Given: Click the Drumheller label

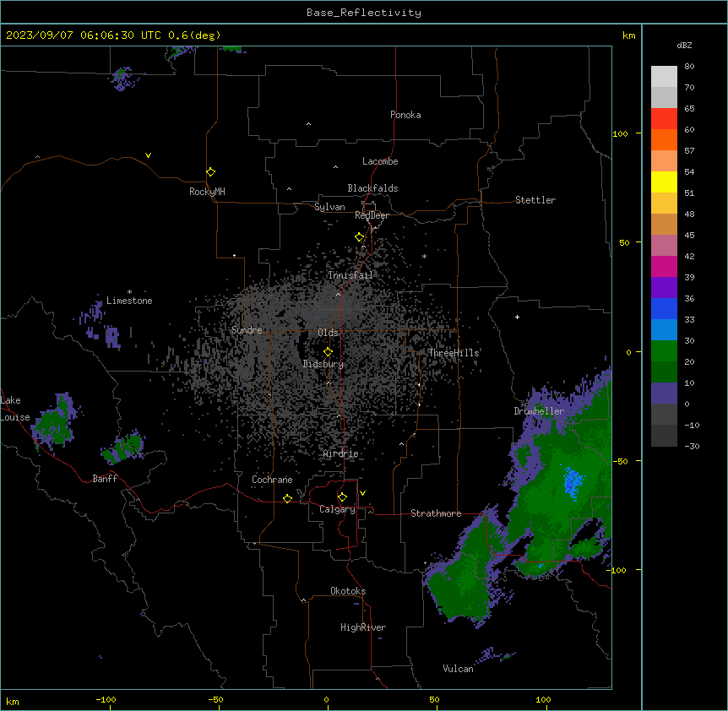Looking at the screenshot, I should pos(539,411).
